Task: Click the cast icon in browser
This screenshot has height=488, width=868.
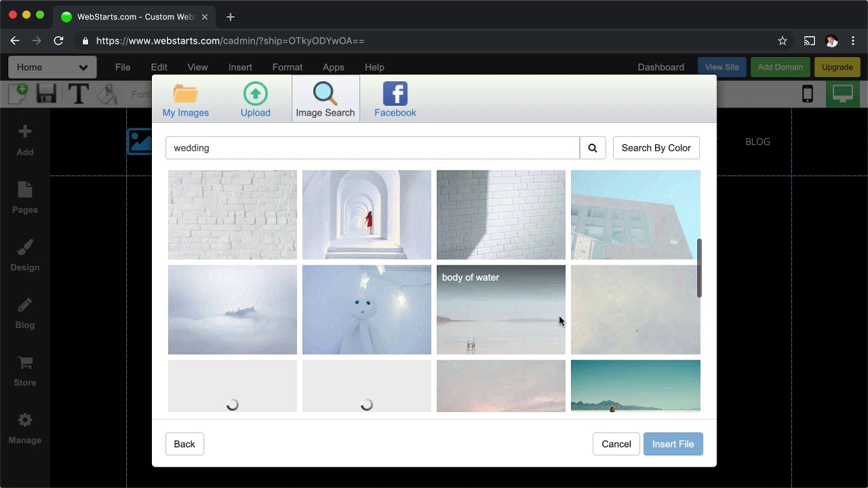Action: tap(809, 41)
